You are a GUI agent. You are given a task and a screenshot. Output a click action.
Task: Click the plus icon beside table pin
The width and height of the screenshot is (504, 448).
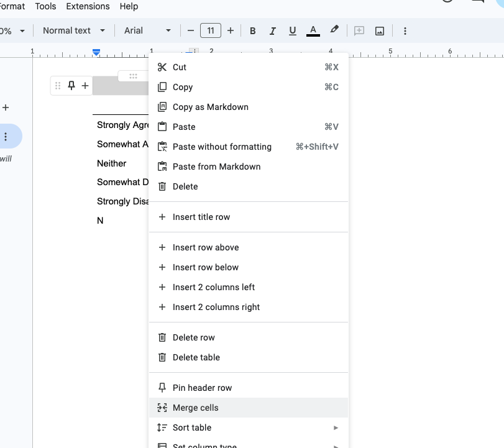coord(85,86)
